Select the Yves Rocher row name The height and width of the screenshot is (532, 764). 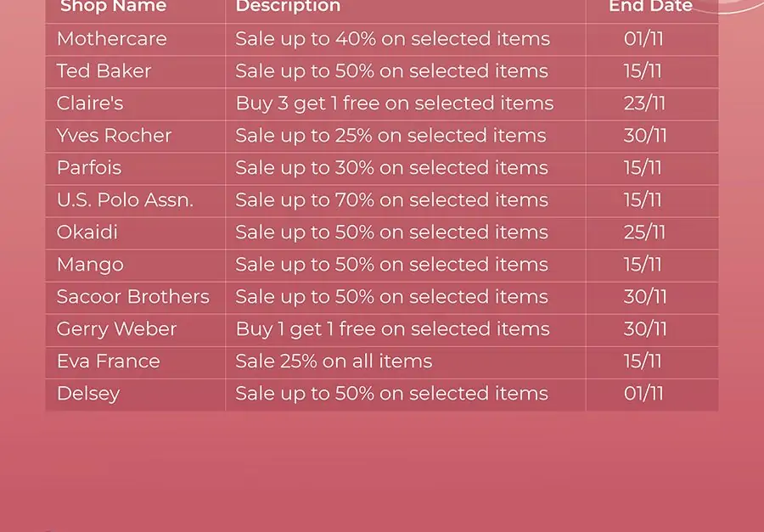pos(114,136)
